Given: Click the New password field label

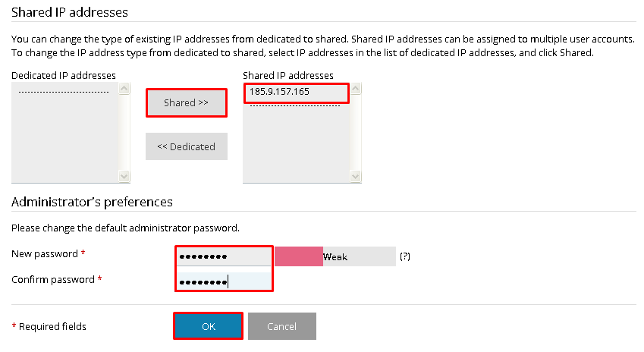Looking at the screenshot, I should point(45,253).
